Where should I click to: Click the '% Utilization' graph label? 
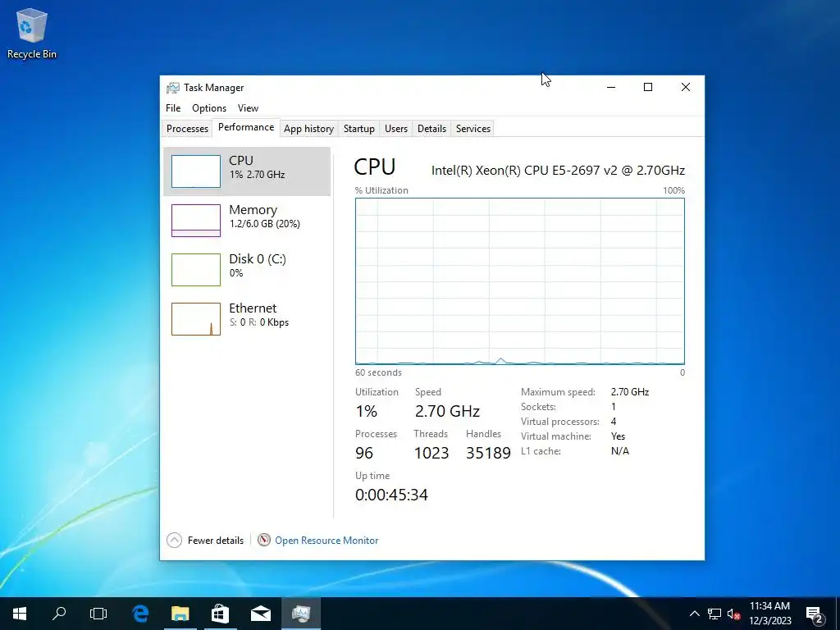point(381,190)
